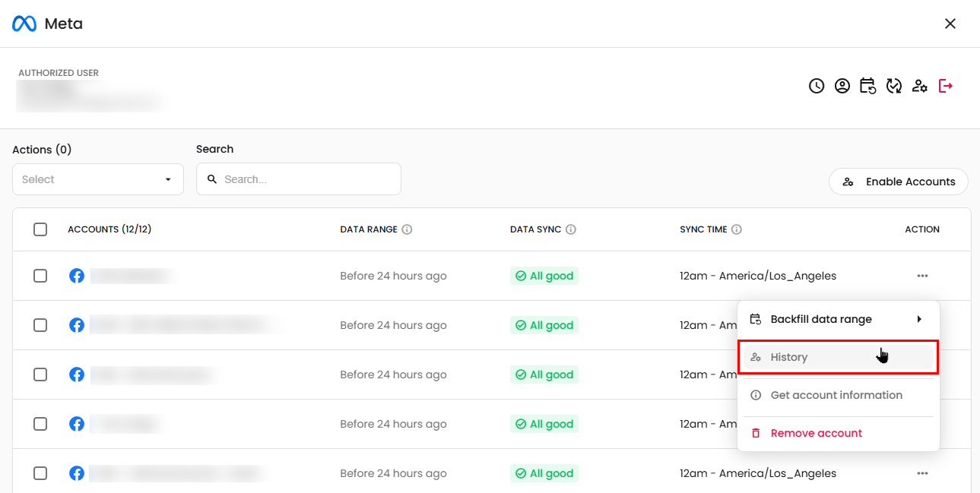Click the clock icon in the header
This screenshot has height=493, width=980.
point(817,86)
